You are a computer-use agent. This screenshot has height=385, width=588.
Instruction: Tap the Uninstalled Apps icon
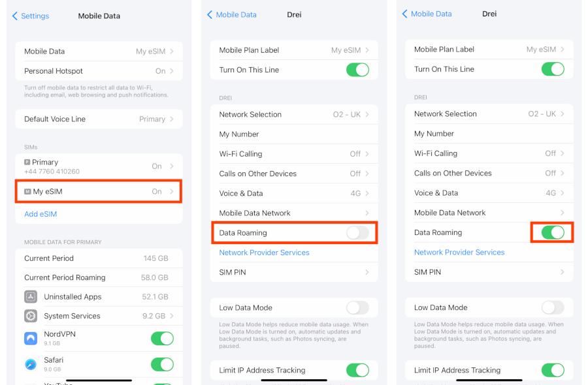(x=31, y=297)
